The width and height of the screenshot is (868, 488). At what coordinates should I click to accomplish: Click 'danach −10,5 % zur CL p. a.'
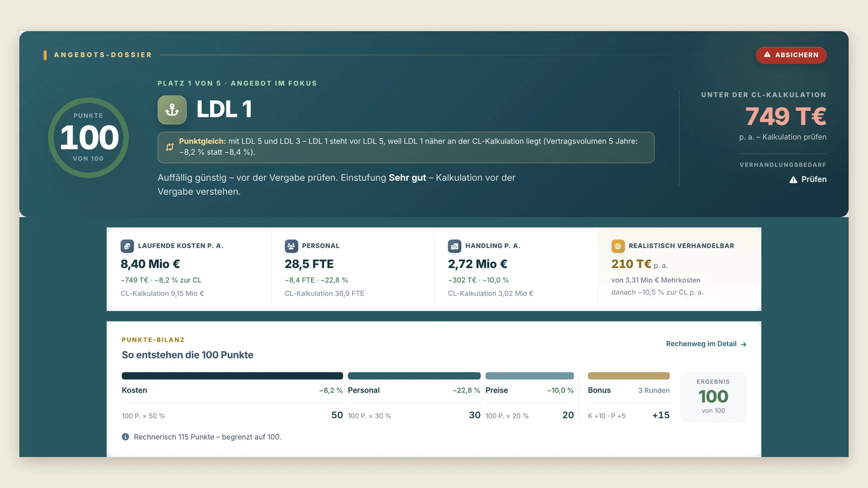(657, 292)
